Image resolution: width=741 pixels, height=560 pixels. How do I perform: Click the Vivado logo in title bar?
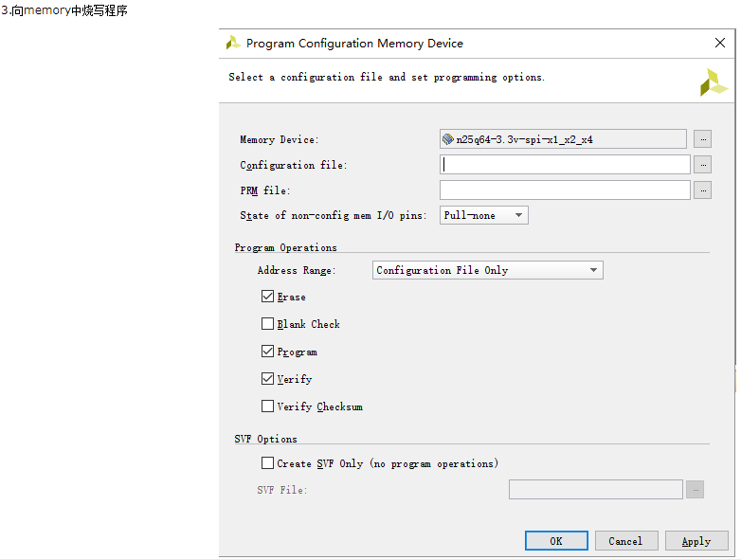[x=233, y=43]
